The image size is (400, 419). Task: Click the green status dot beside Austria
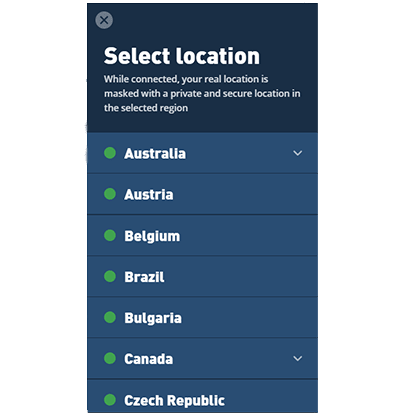point(110,194)
